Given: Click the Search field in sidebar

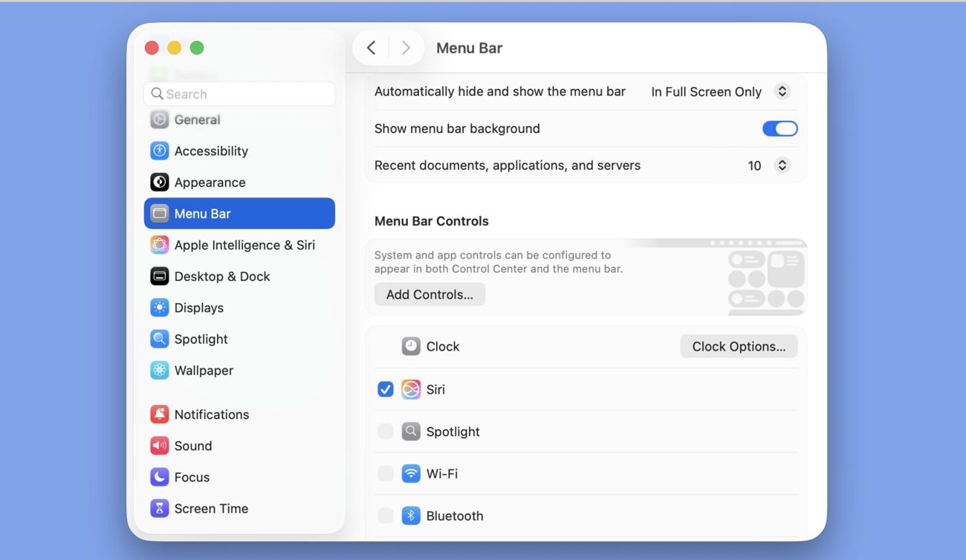Looking at the screenshot, I should pos(239,94).
